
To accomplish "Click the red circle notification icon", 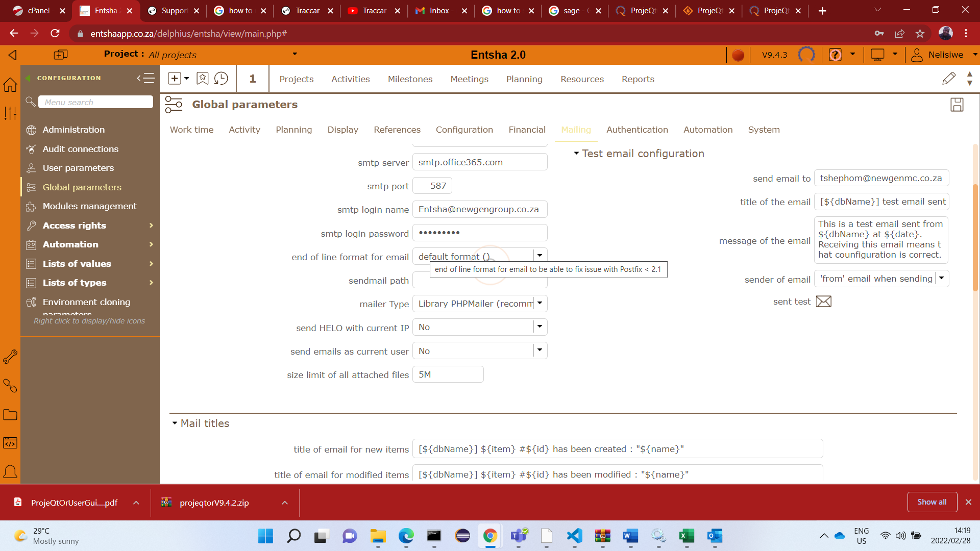I will 738,55.
